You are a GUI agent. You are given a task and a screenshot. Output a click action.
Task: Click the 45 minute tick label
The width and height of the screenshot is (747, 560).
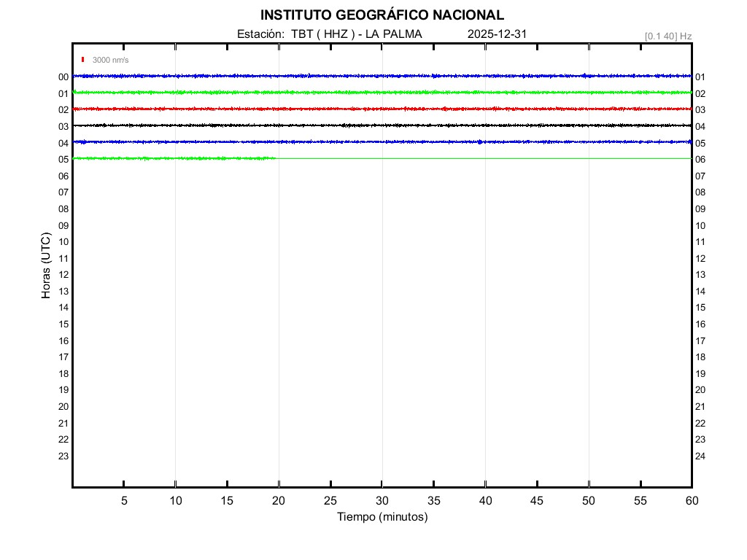(536, 501)
